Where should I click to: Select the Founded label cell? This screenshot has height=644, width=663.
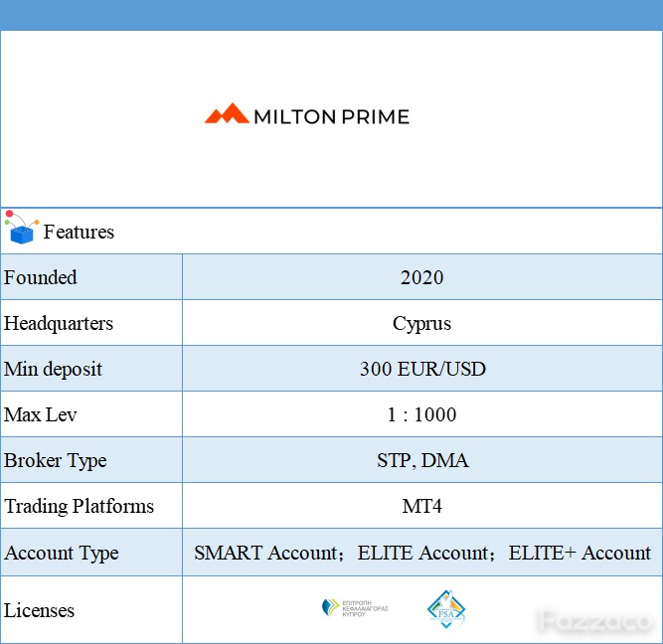point(91,277)
